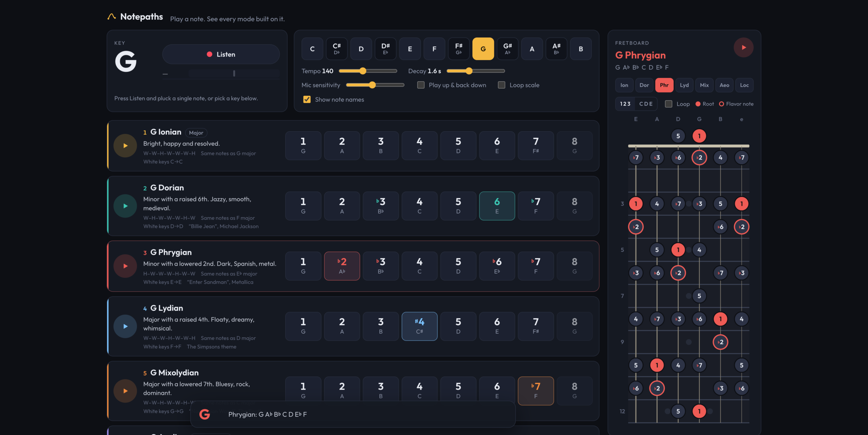The image size is (868, 435).
Task: Choose key B
Action: (x=581, y=49)
